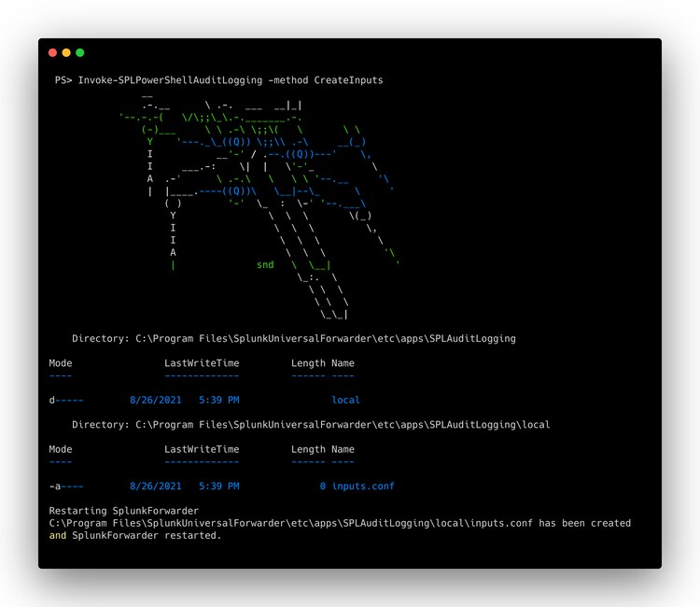Click the '-a----' mode value
Viewport: 700px width, 607px height.
point(66,487)
